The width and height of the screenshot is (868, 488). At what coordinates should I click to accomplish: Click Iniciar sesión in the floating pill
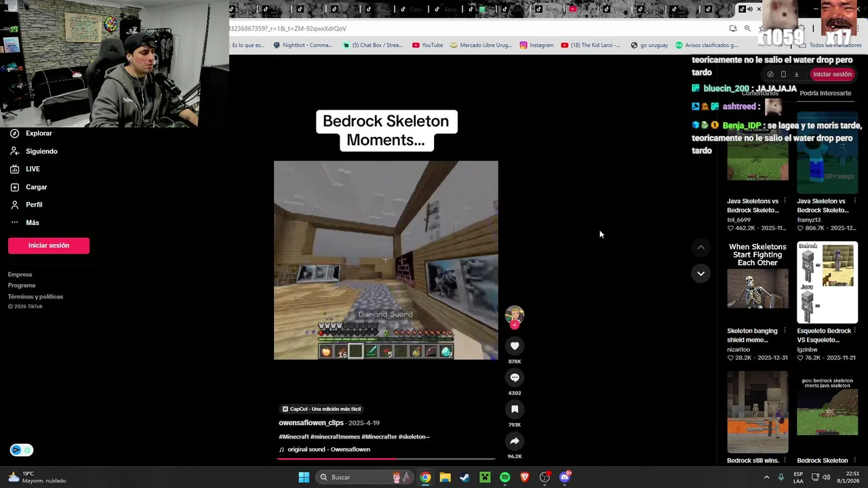[x=832, y=75]
